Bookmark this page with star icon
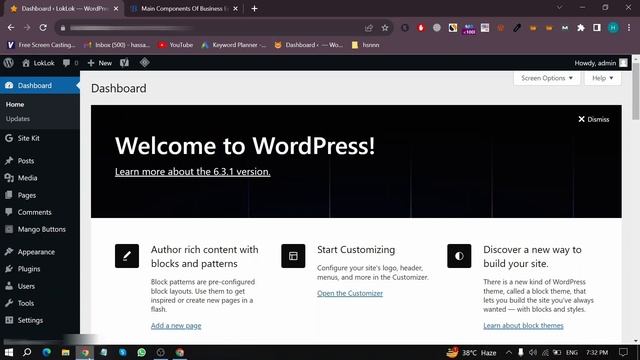This screenshot has width=640, height=360. (385, 28)
